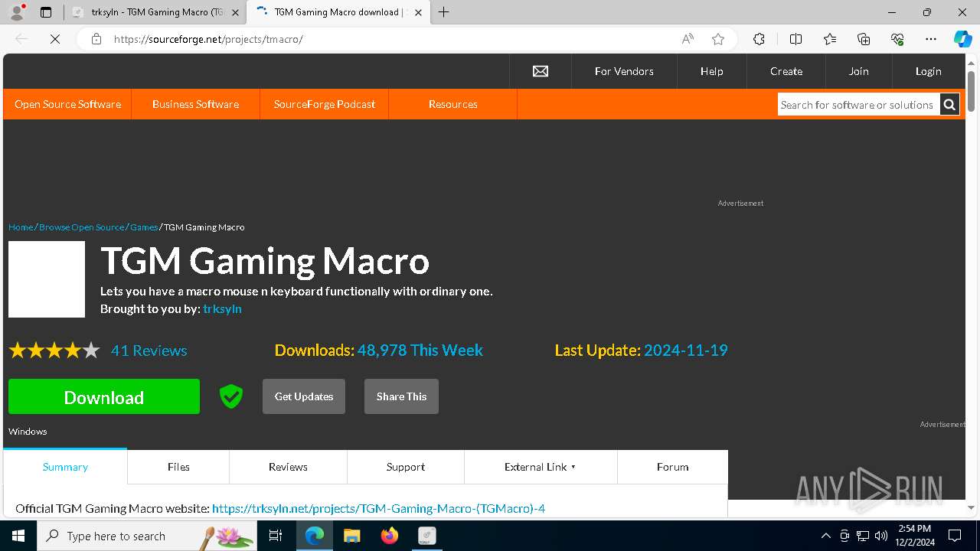Open SourceForge Podcast menu item
This screenshot has height=551, width=980.
tap(325, 104)
